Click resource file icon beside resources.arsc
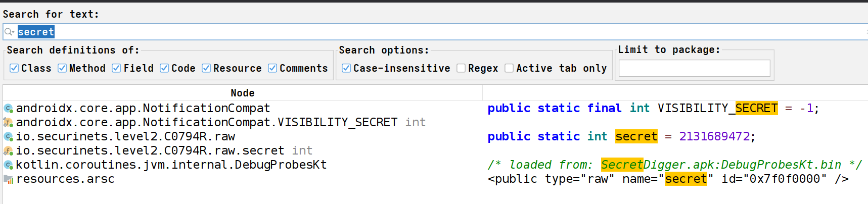Screen dimensions: 868x204 point(8,179)
